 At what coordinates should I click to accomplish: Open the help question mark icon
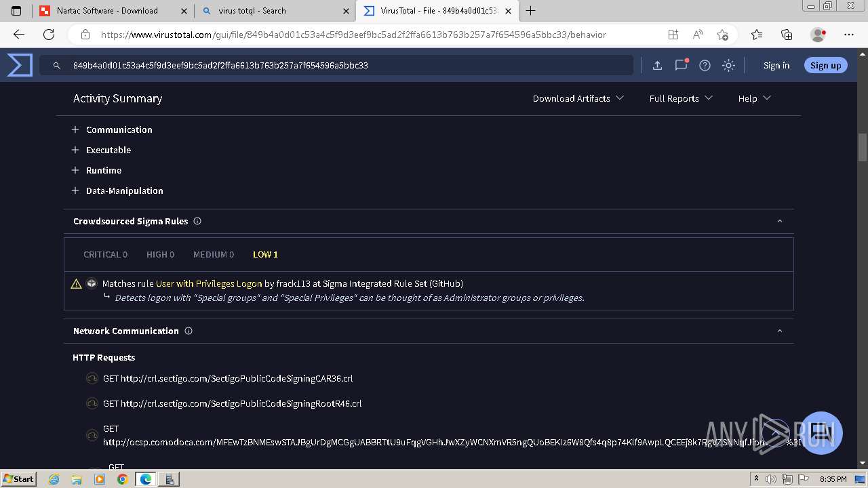[705, 65]
